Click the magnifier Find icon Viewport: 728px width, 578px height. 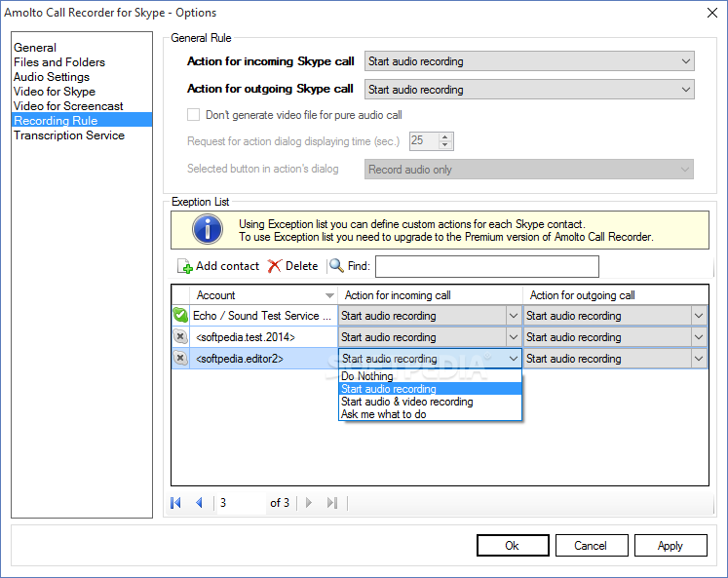point(336,266)
